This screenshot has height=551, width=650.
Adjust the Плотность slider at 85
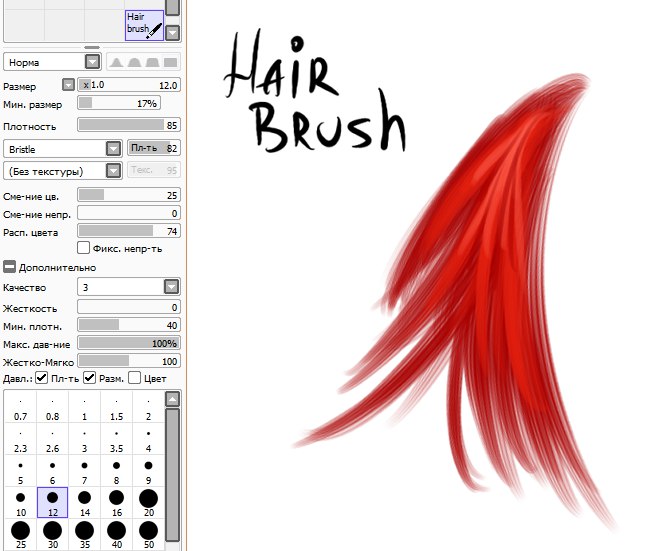point(129,125)
